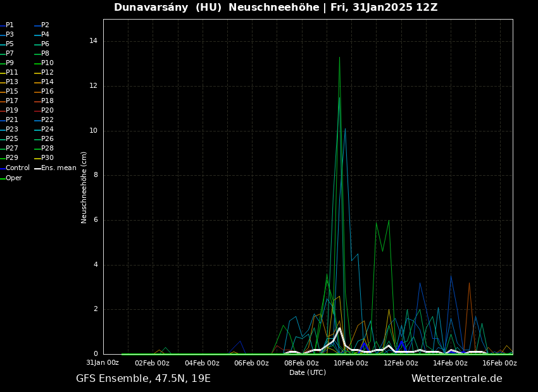Click the 10Feb 00z x-axis label

coord(351,363)
